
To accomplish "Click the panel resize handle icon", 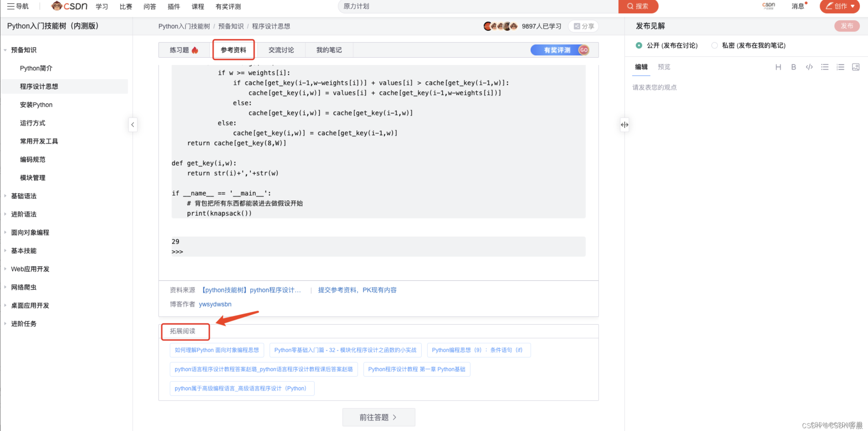I will tap(624, 124).
